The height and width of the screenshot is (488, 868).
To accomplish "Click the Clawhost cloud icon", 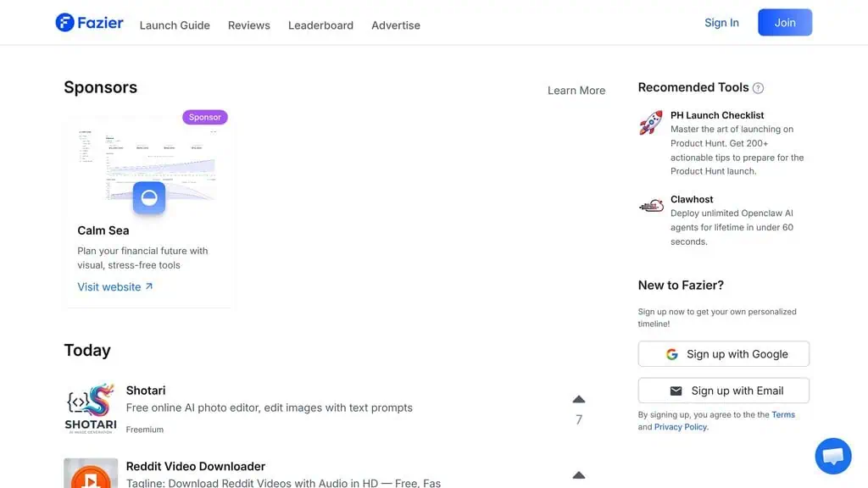I will click(x=651, y=205).
